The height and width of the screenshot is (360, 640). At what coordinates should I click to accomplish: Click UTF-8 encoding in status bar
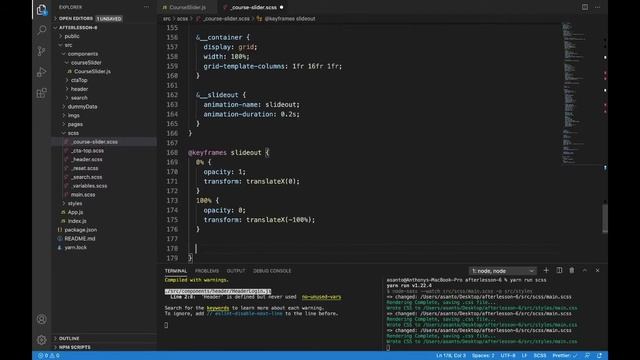508,356
